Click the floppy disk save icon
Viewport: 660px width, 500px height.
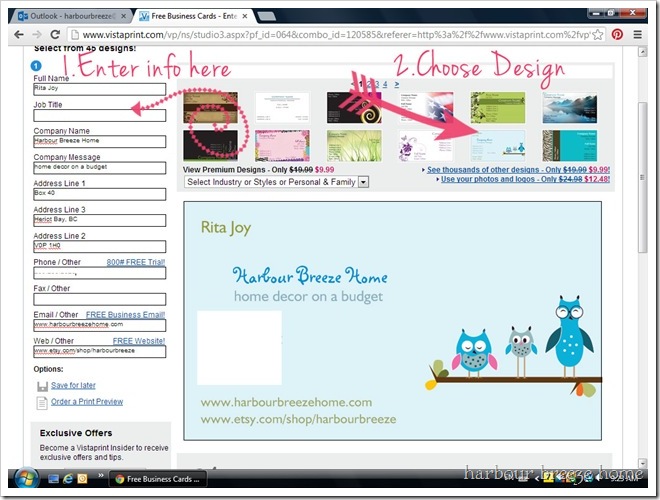tap(42, 386)
